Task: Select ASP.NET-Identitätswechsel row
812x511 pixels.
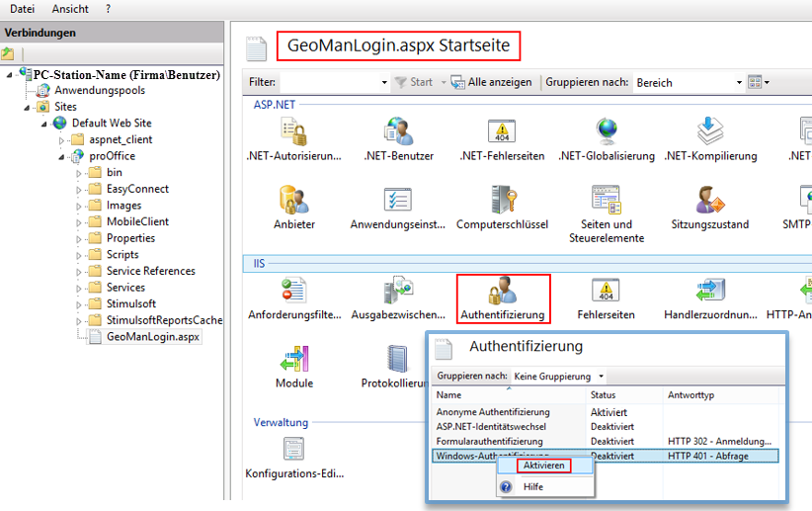Action: click(605, 427)
